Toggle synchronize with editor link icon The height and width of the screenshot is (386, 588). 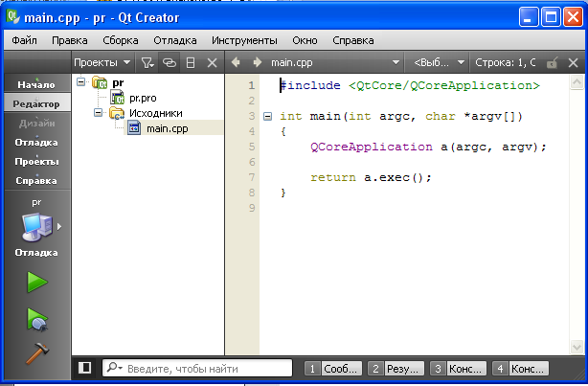click(170, 62)
